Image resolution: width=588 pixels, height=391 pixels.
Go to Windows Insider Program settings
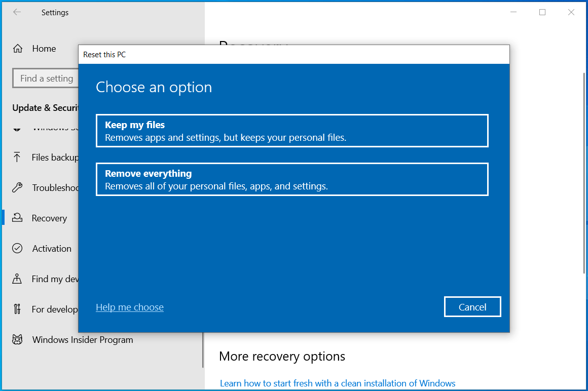pos(82,339)
